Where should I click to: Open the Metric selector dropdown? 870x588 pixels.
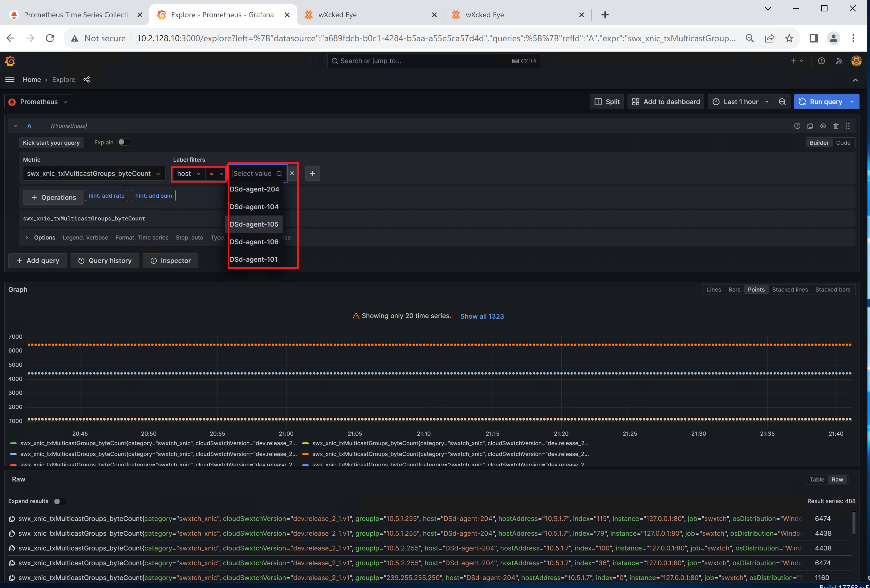(x=94, y=174)
